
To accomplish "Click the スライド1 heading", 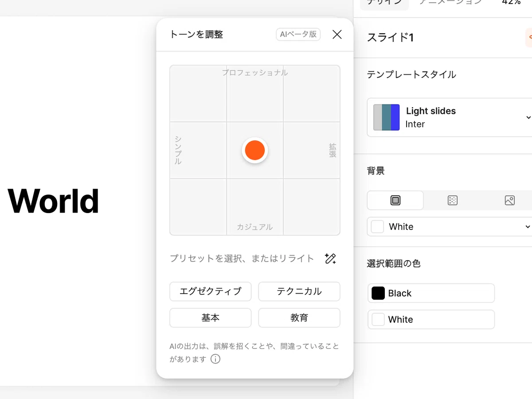I will pyautogui.click(x=390, y=38).
